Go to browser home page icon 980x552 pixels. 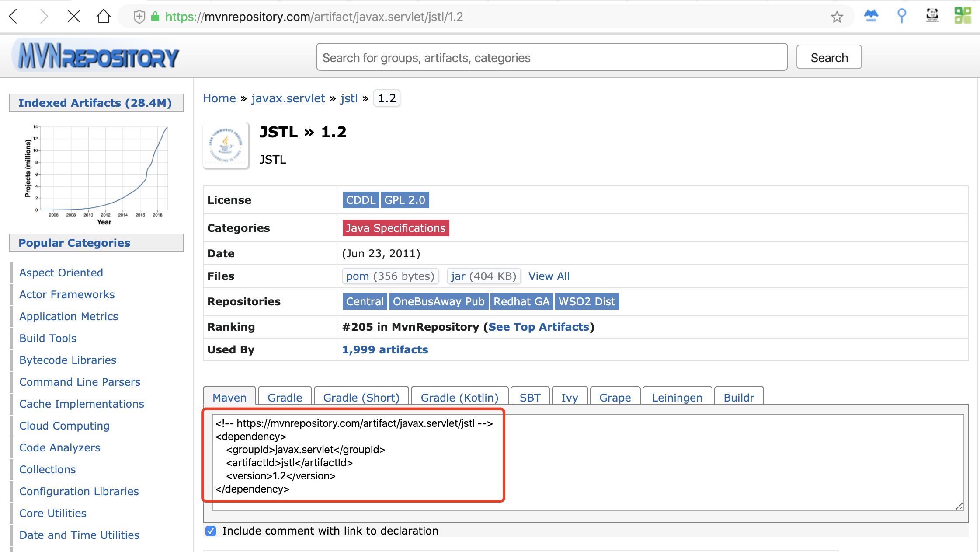point(104,17)
